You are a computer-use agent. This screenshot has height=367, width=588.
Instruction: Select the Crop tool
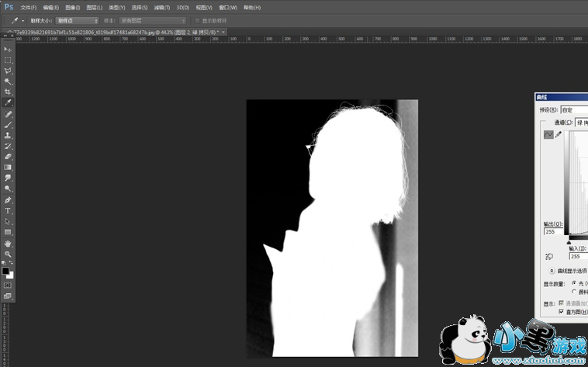[x=9, y=92]
